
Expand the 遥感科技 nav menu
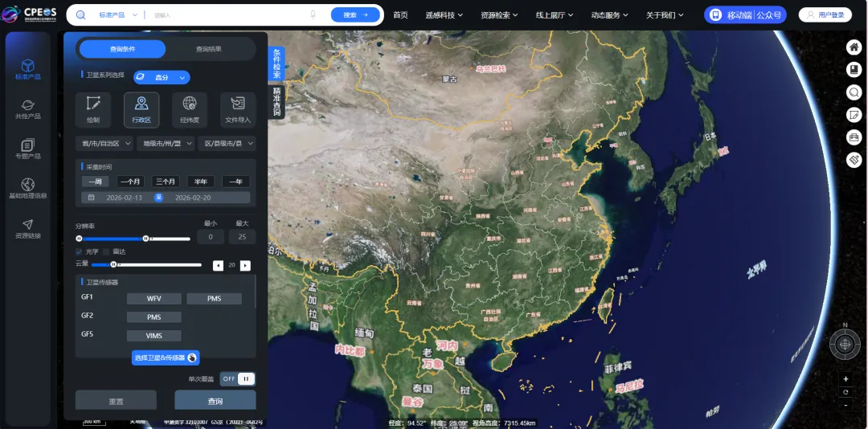pyautogui.click(x=444, y=15)
